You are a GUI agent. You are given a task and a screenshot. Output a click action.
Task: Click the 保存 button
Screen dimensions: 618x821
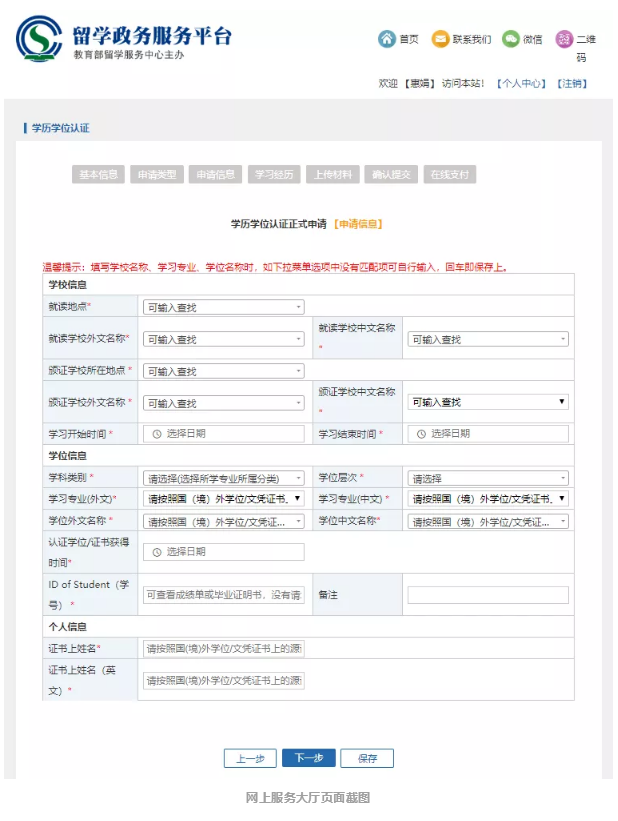point(367,758)
